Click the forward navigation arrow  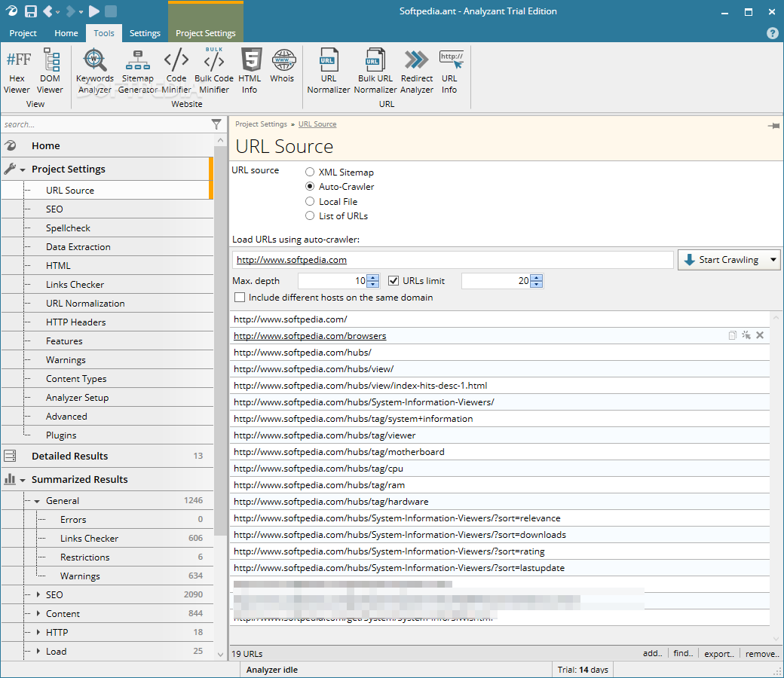click(x=71, y=11)
